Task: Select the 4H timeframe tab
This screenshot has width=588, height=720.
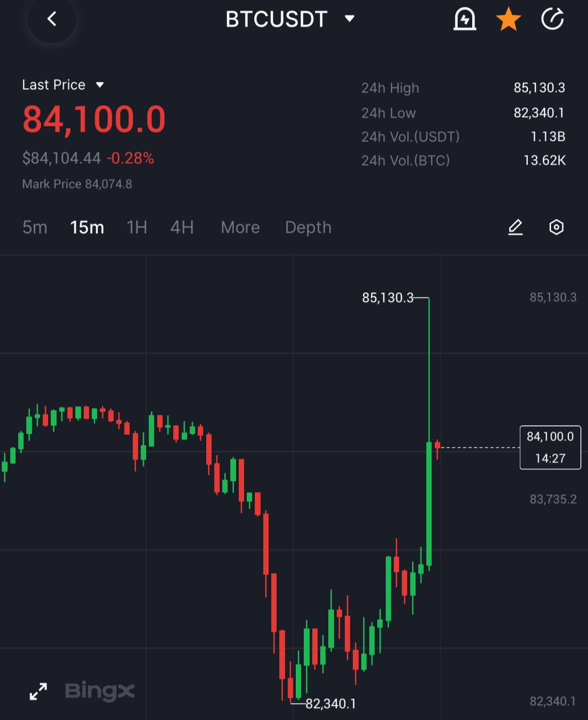Action: click(x=182, y=227)
